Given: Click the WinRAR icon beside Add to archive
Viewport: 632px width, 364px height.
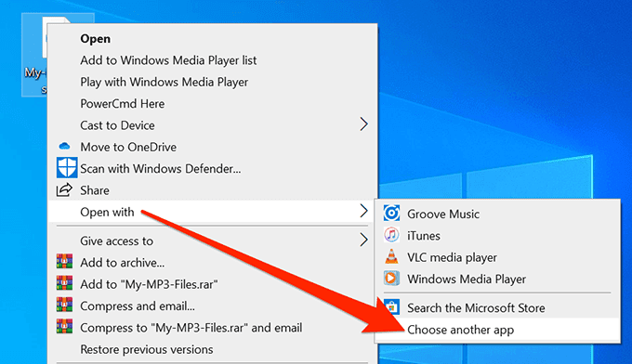Looking at the screenshot, I should (x=64, y=261).
